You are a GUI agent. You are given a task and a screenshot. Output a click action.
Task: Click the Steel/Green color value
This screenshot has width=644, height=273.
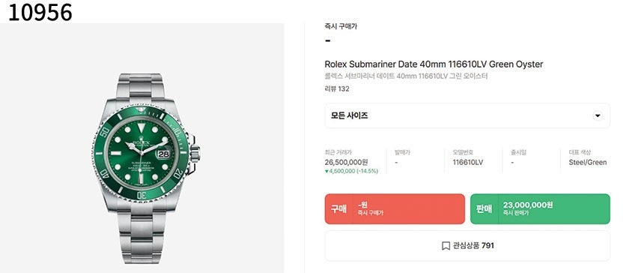(x=587, y=162)
